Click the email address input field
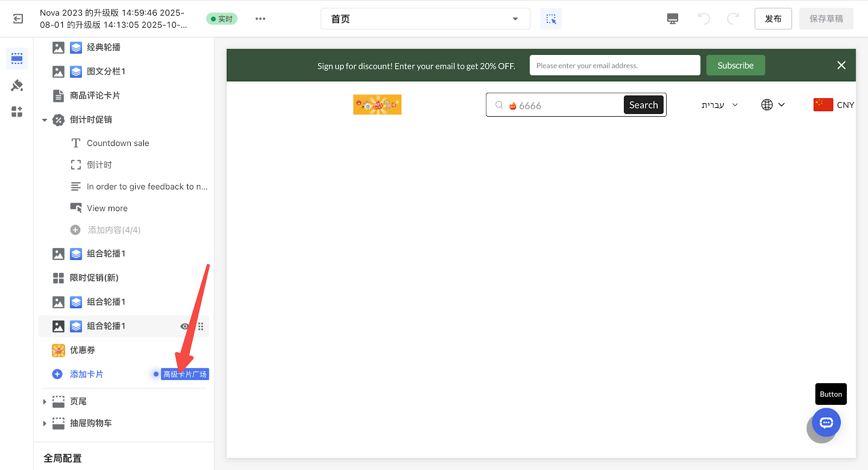Viewport: 868px width, 470px height. pyautogui.click(x=614, y=66)
